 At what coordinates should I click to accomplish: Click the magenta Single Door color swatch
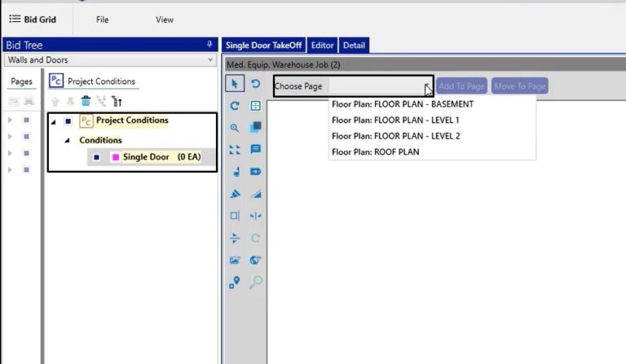[116, 157]
